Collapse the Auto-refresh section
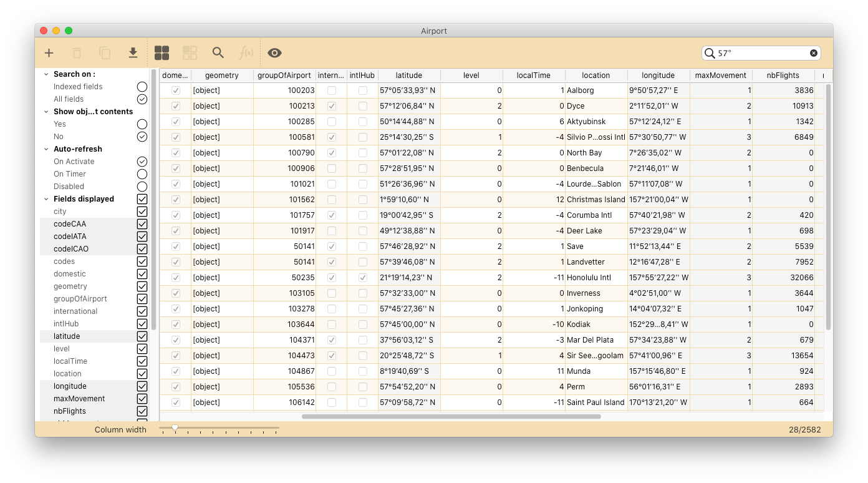 pos(46,149)
